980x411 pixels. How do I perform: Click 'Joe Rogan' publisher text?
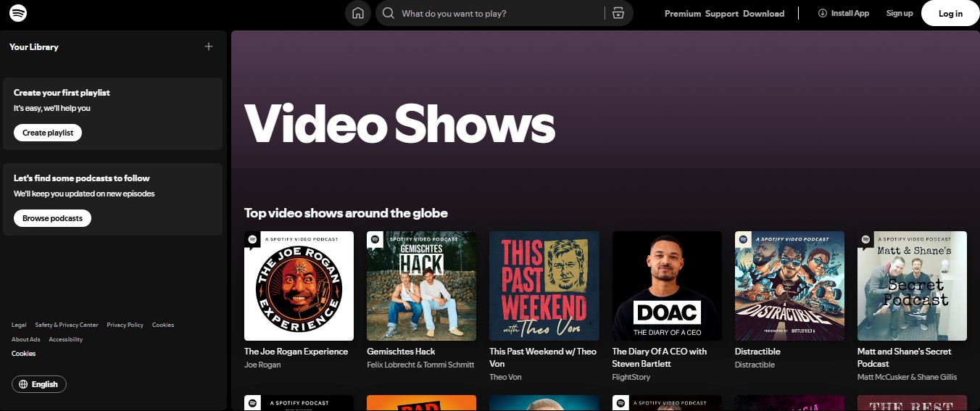tap(262, 365)
